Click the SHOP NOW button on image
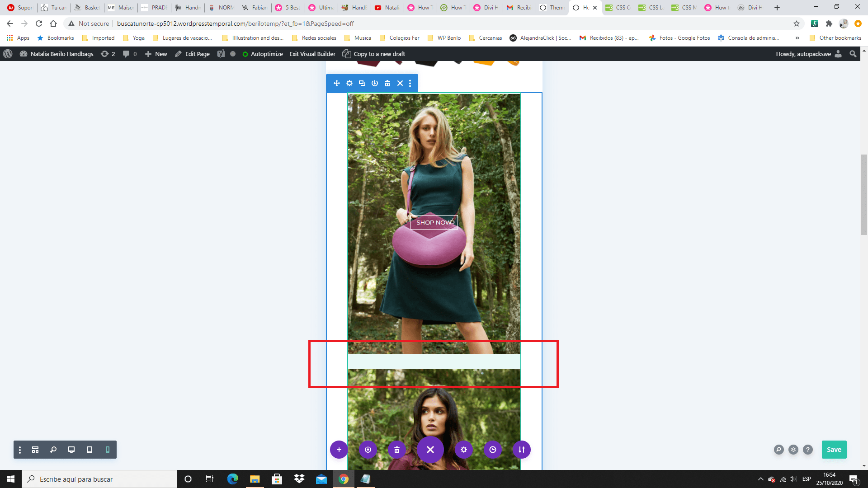Image resolution: width=868 pixels, height=488 pixels. tap(434, 222)
